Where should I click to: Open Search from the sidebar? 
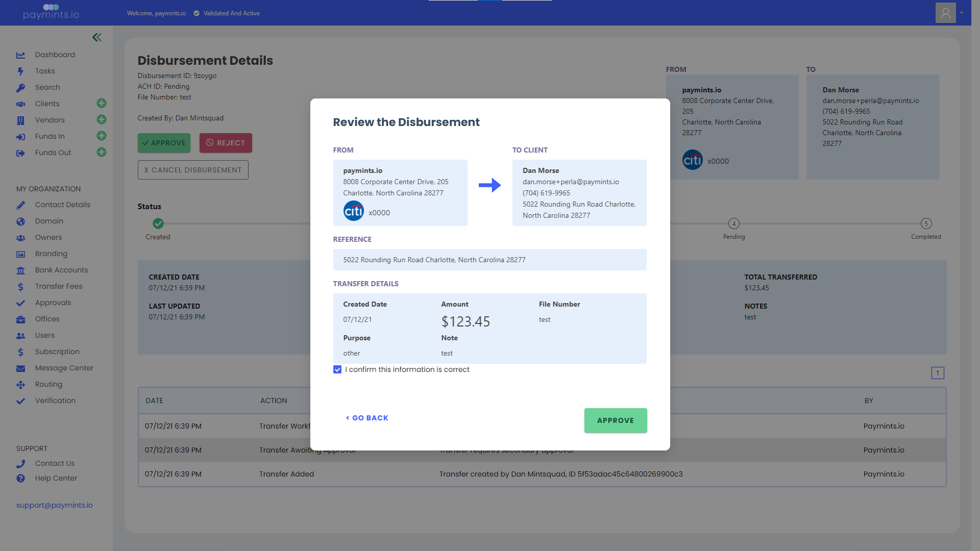[x=47, y=87]
